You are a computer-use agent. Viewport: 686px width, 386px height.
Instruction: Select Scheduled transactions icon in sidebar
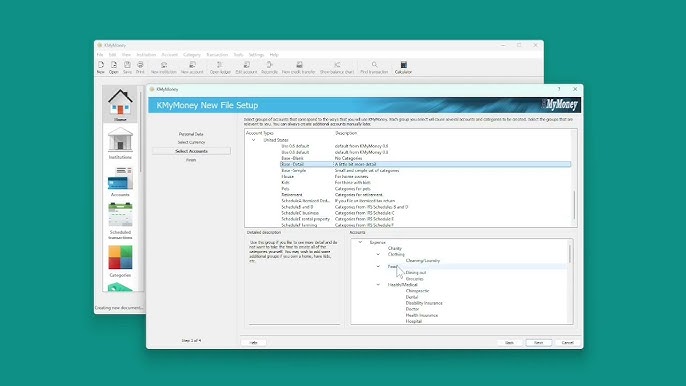coord(120,221)
